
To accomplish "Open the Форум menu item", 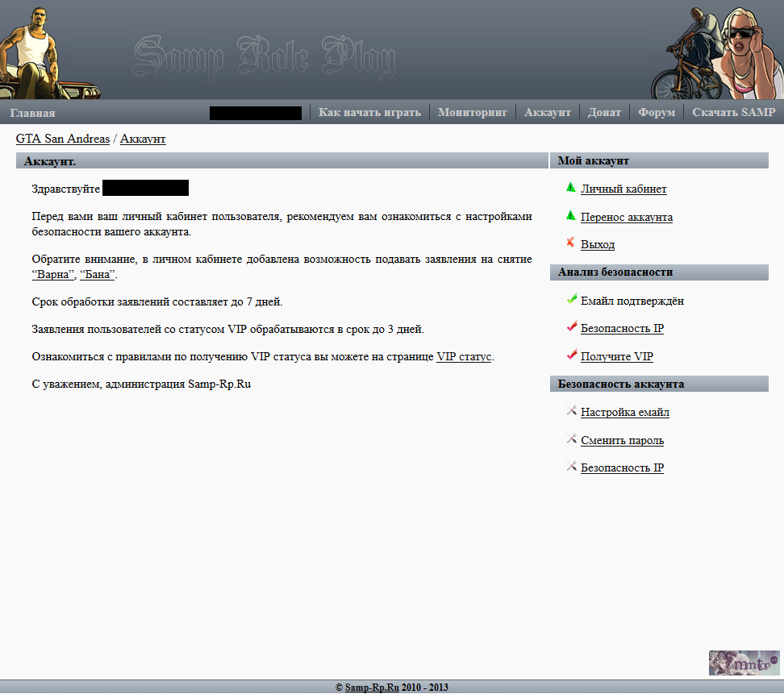I will tap(657, 112).
